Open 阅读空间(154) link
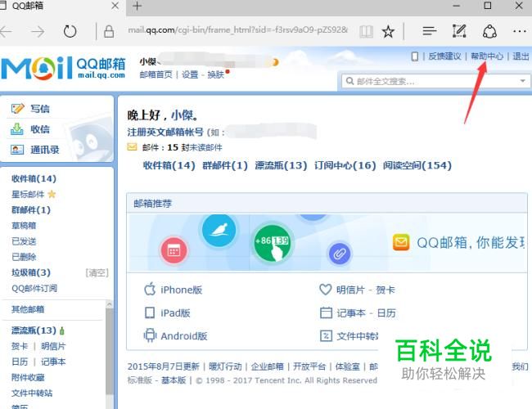 pos(417,165)
